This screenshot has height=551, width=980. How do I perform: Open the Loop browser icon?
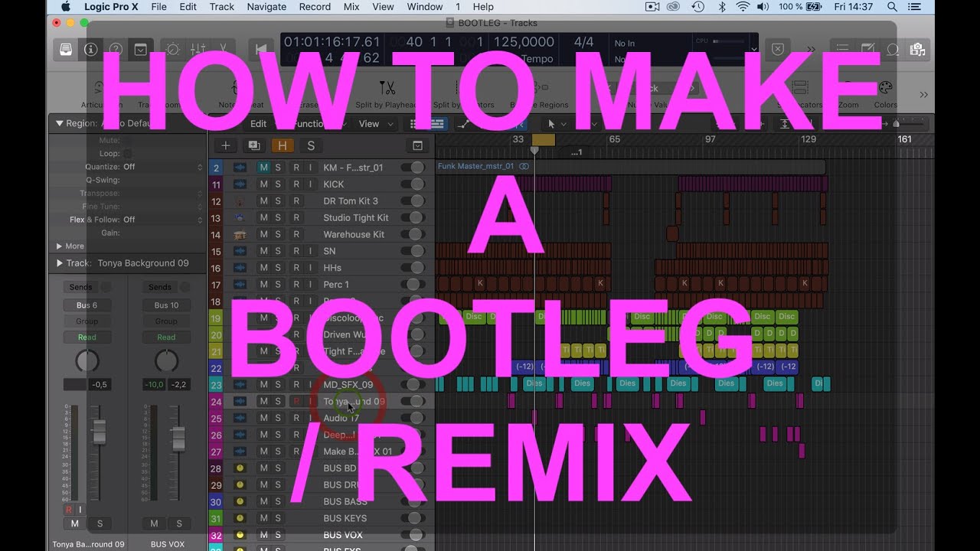pos(893,49)
